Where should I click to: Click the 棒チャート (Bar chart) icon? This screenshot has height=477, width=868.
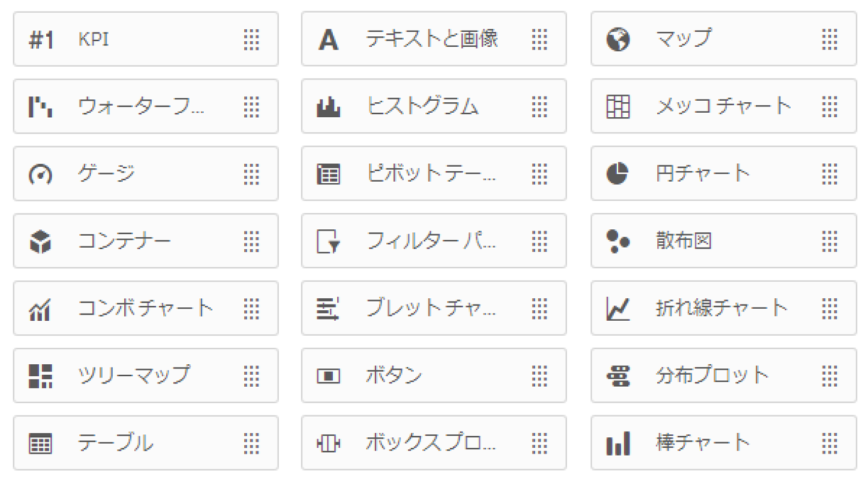click(x=619, y=442)
